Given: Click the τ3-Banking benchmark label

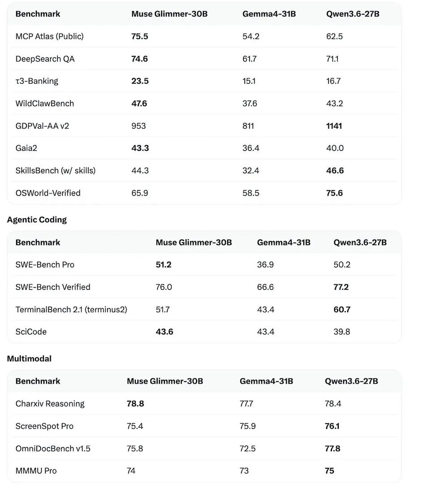Looking at the screenshot, I should pos(37,81).
